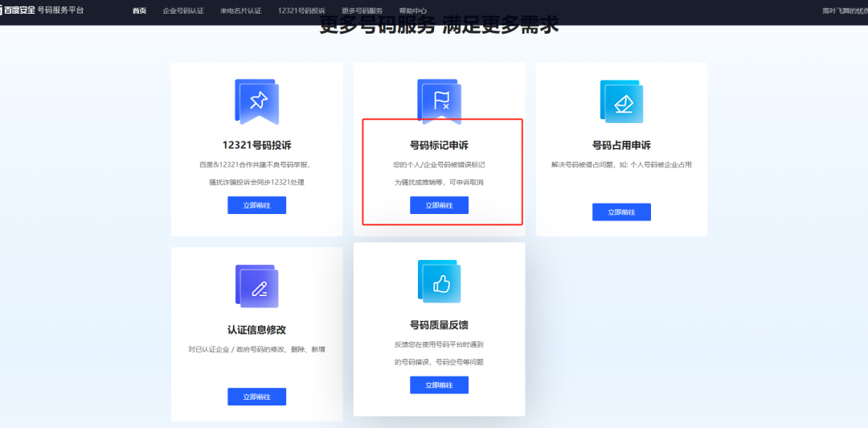Screen dimensions: 868x428
Task: Click the envelope icon above 号码占用申诉
Action: coord(621,101)
